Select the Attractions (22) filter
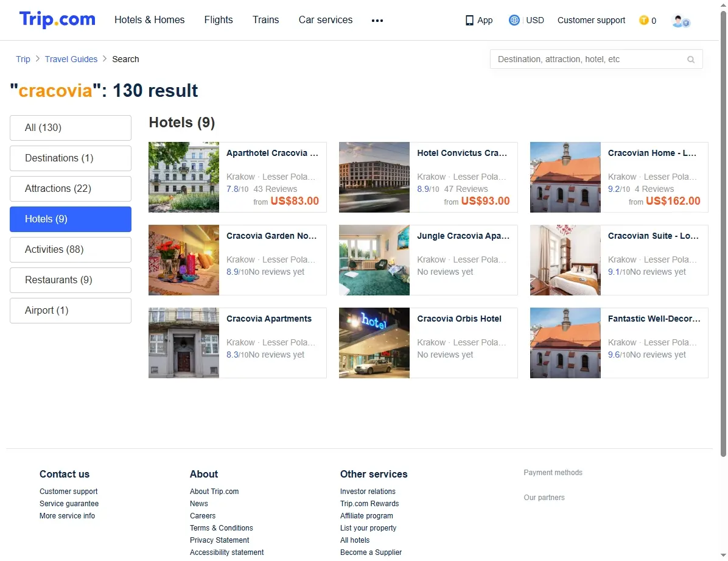The height and width of the screenshot is (561, 728). coord(71,189)
